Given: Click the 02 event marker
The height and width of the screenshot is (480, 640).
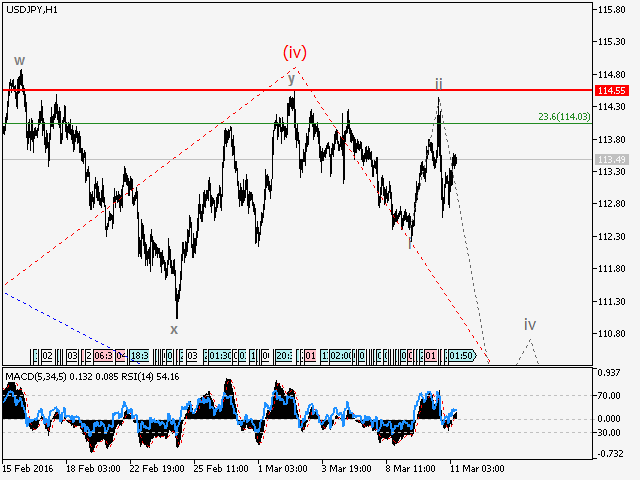Looking at the screenshot, I should [x=47, y=356].
